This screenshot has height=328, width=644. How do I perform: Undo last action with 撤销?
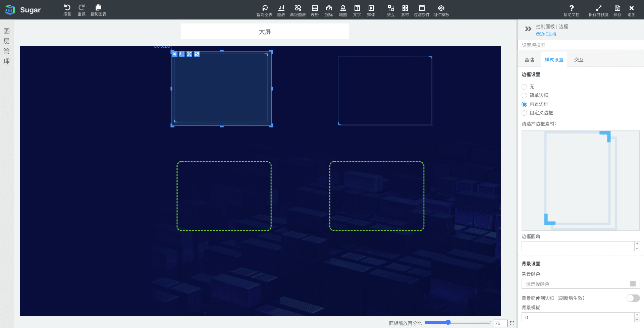(x=67, y=10)
